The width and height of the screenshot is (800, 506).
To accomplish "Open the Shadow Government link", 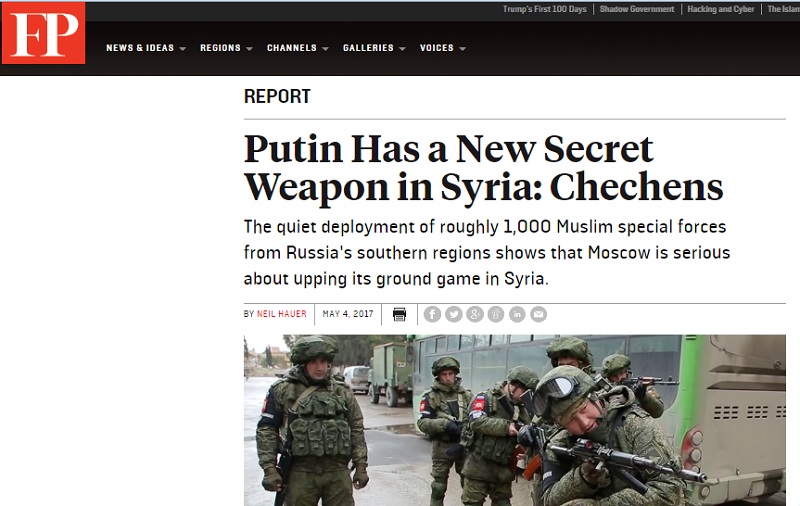I will [637, 9].
